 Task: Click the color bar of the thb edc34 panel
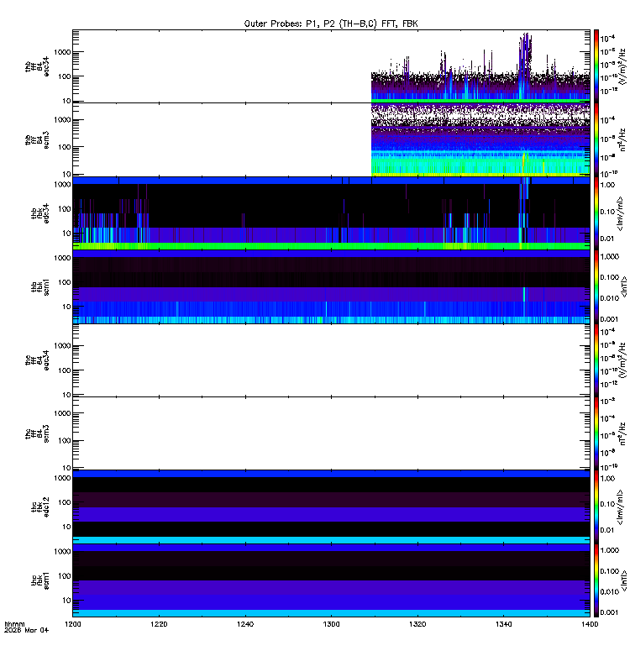596,213
